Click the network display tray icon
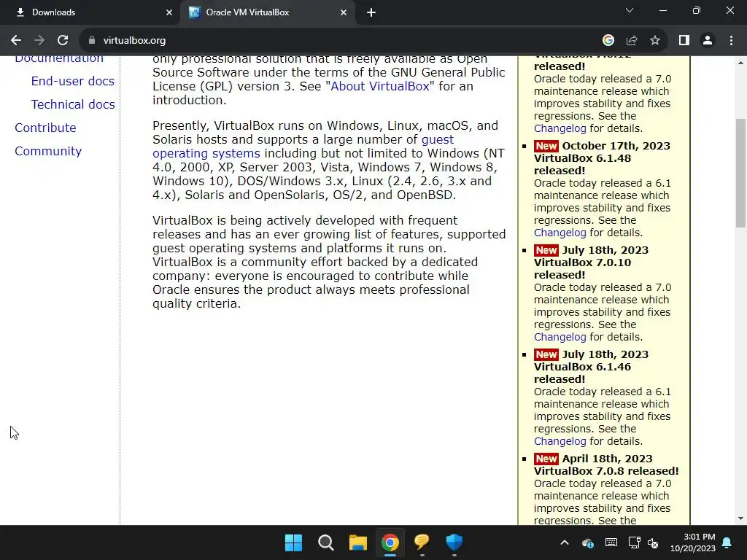Screen dimensions: 747x560 634,542
